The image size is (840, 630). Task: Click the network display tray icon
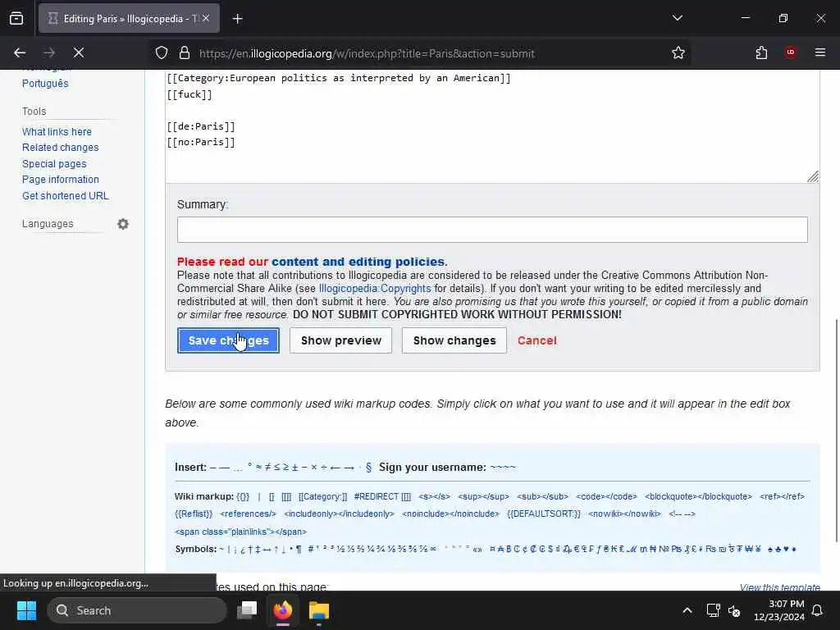pos(713,610)
